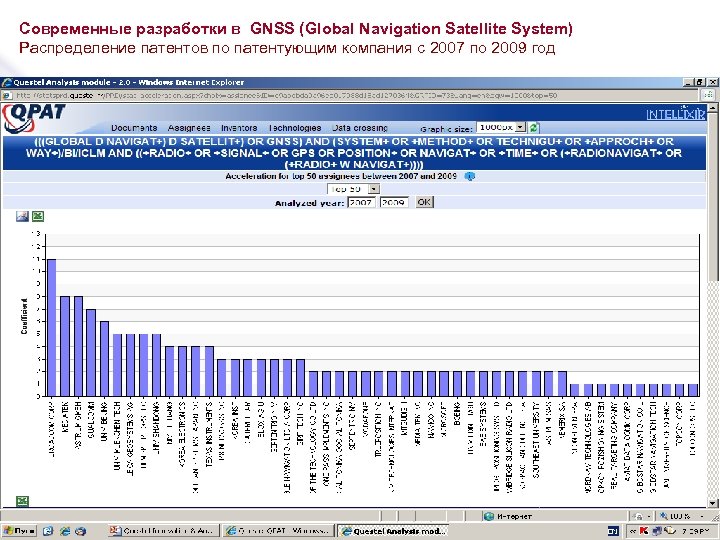
Task: Click the red Kaspersky tray icon
Action: click(644, 531)
